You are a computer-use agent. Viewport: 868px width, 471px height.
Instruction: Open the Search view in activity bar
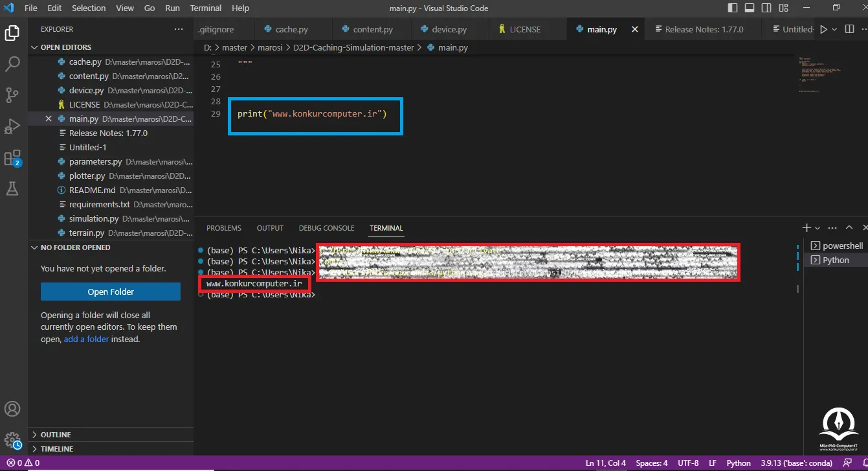12,63
